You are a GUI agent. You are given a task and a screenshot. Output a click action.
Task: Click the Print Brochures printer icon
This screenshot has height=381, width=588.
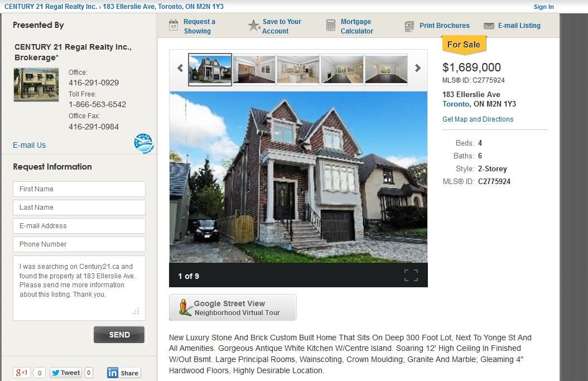409,26
